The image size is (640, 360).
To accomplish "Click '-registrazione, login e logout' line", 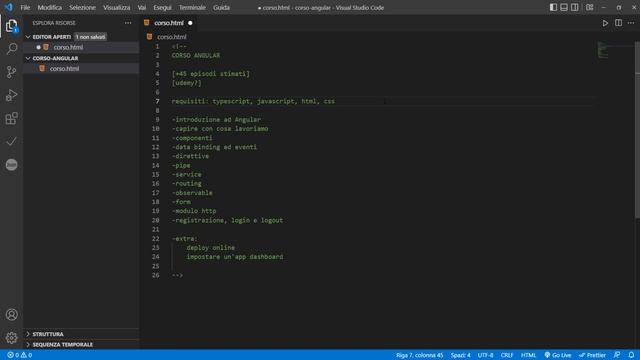I will point(227,220).
